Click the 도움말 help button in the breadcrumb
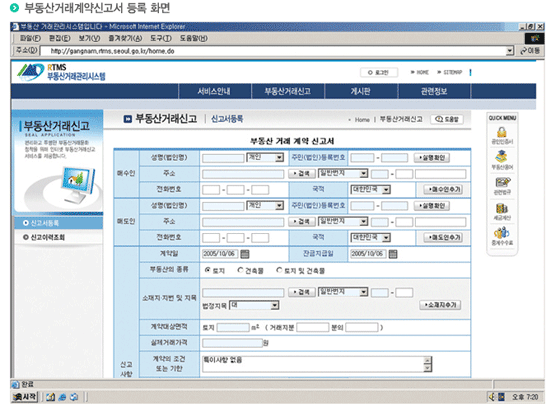The width and height of the screenshot is (560, 407). [x=447, y=119]
